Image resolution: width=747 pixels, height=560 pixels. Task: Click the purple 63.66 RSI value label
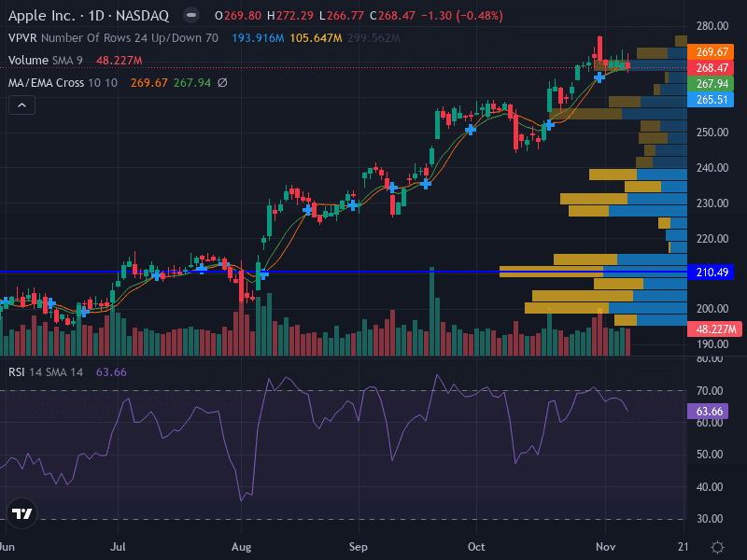[x=709, y=411]
